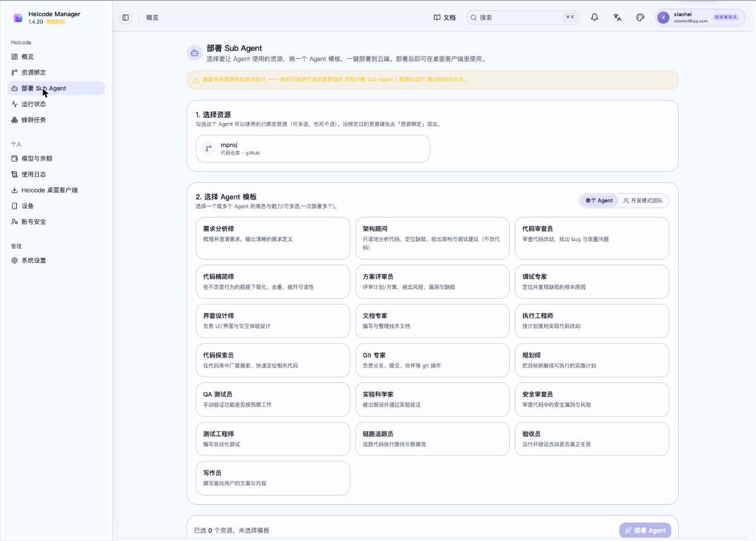Select the 测试工程师 template
Viewport: 756px width, 541px height.
(x=273, y=439)
